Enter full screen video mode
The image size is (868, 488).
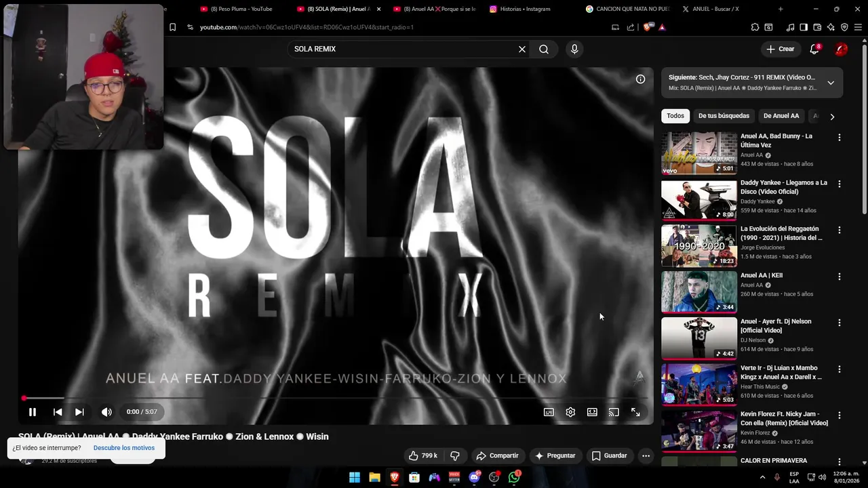[635, 412]
